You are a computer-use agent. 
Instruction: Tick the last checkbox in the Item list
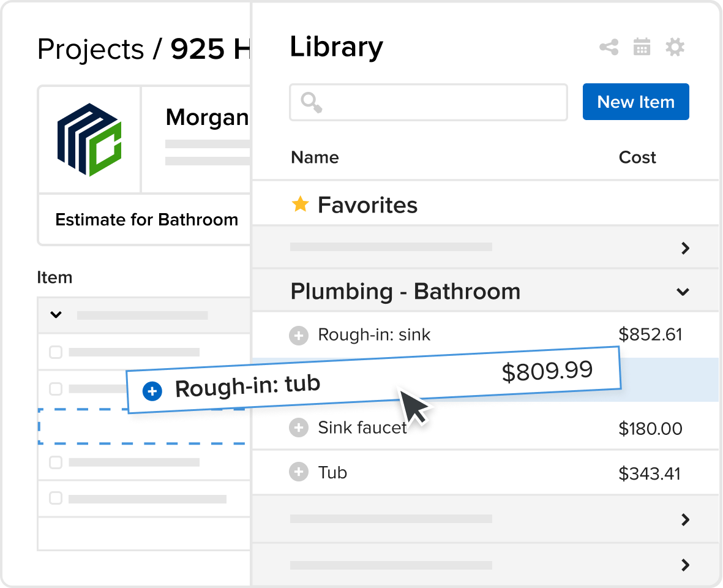pos(56,498)
